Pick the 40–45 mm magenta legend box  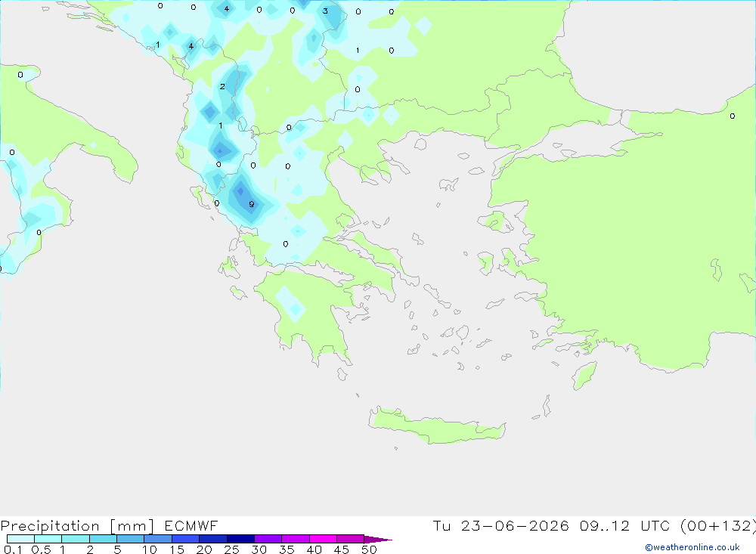point(323,539)
